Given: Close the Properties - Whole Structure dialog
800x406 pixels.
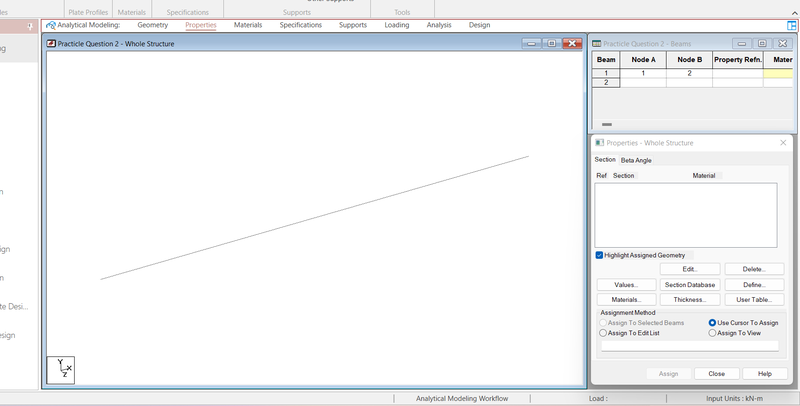Looking at the screenshot, I should tap(783, 143).
